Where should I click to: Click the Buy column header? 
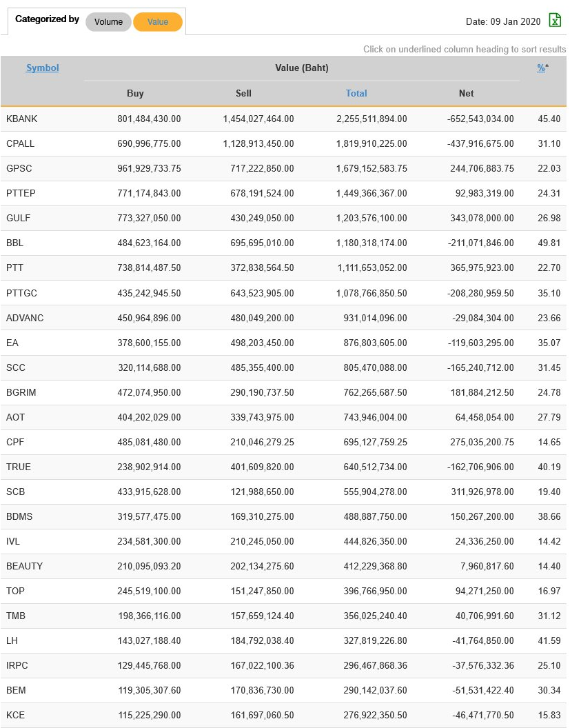[135, 93]
